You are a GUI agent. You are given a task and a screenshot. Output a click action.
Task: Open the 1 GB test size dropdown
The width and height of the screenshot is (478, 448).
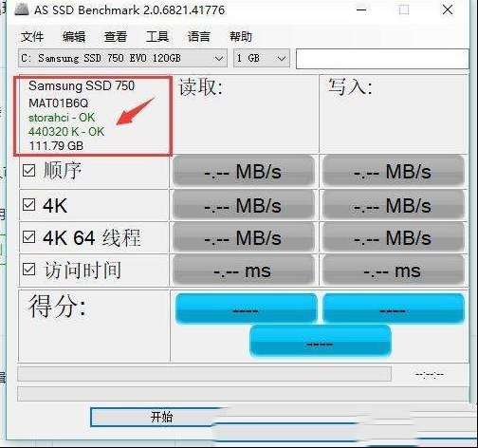point(262,58)
